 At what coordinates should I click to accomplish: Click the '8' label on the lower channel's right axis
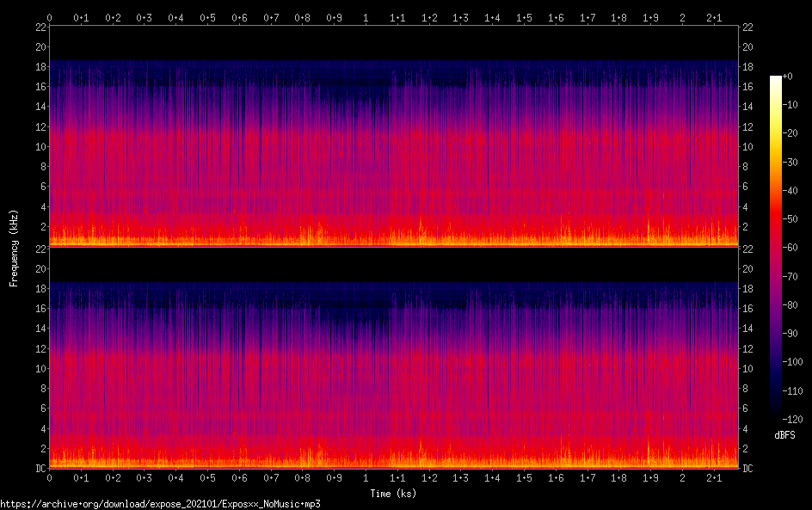pyautogui.click(x=745, y=389)
